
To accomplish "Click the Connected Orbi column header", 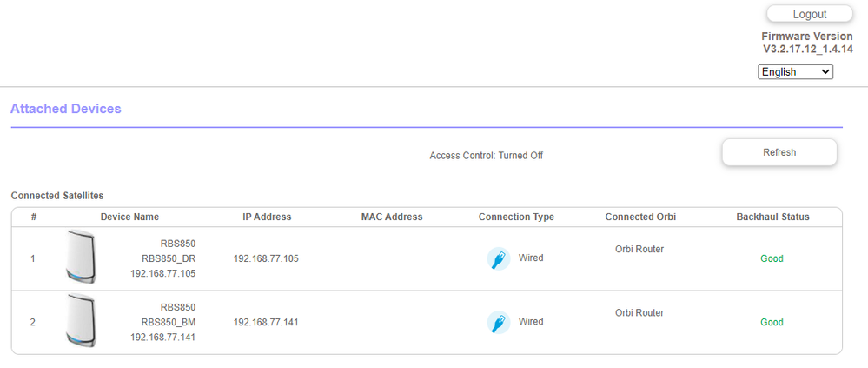I will (640, 217).
